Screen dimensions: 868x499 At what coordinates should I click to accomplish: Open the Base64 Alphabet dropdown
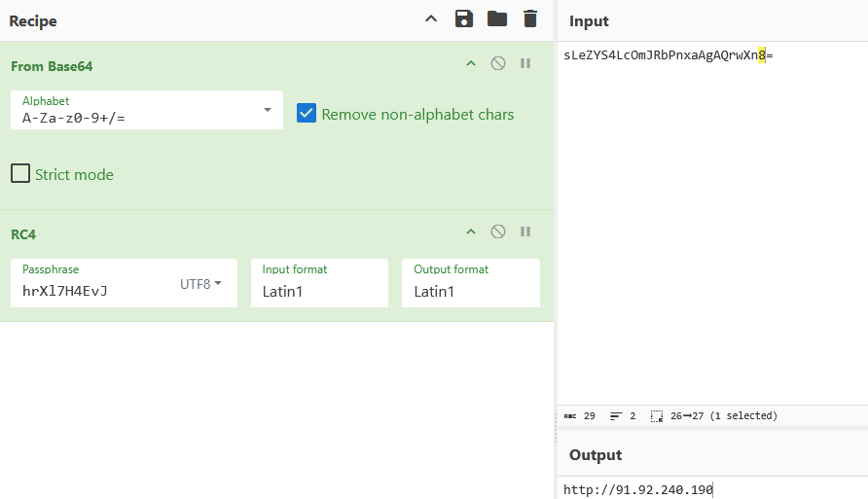(268, 110)
